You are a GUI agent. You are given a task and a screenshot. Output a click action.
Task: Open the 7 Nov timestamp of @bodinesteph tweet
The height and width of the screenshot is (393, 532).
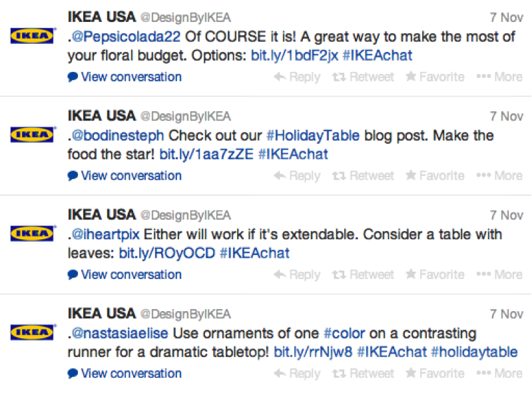[x=507, y=116]
